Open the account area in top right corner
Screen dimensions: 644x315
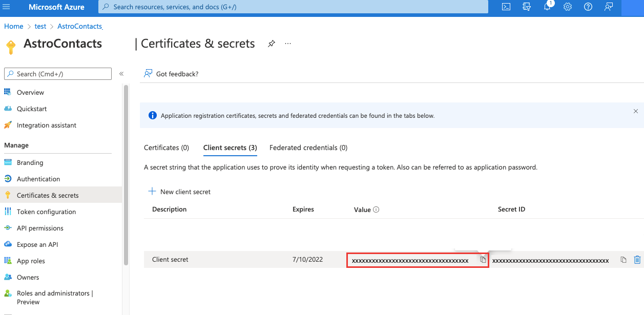[x=632, y=7]
